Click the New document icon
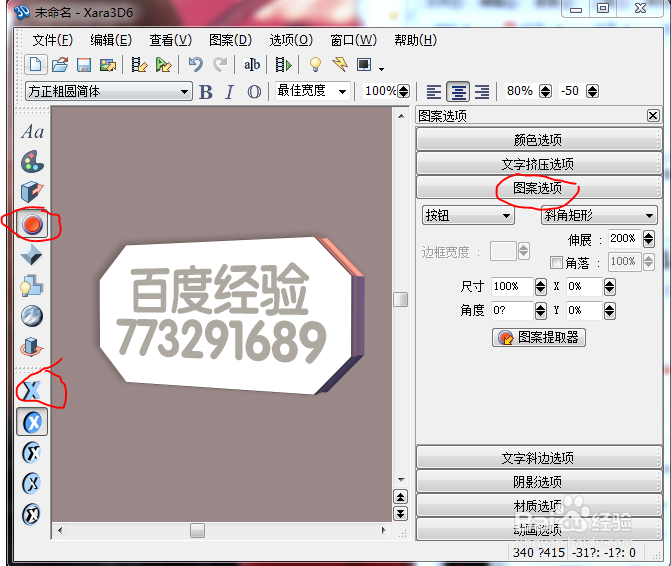671x566 pixels. [35, 65]
